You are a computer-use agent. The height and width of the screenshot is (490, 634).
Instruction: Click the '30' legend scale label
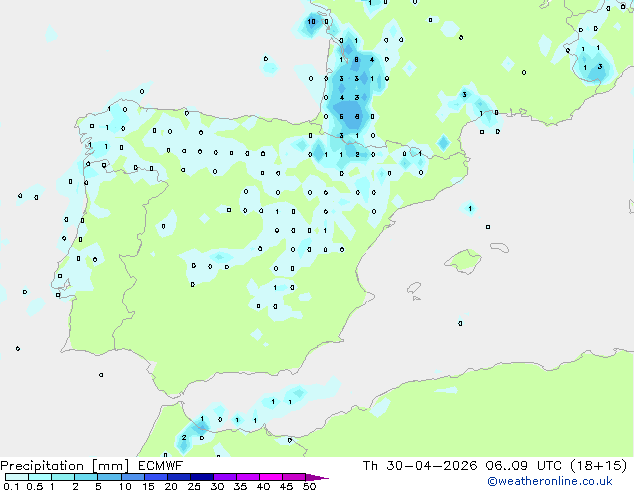tap(217, 486)
